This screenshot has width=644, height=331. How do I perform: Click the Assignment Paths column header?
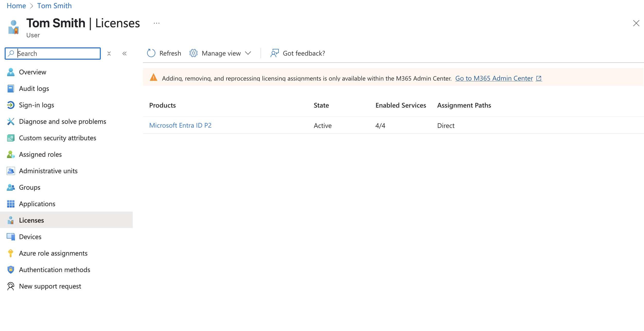(x=464, y=105)
